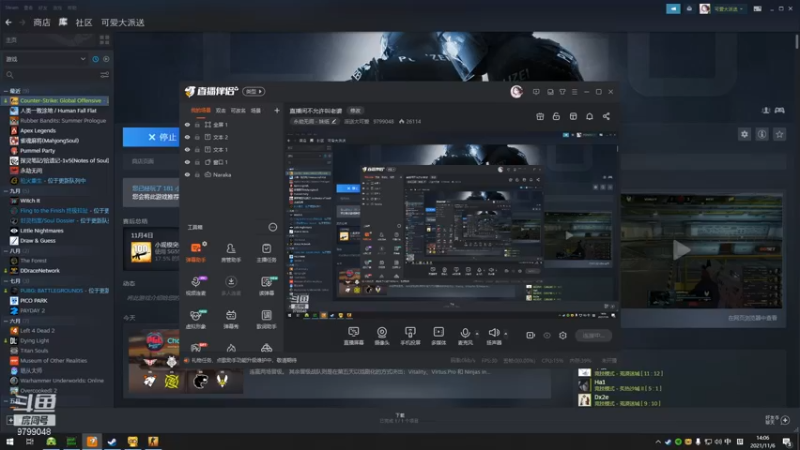Collapse the 六月 group in Steam library
The width and height of the screenshot is (800, 450).
5,321
